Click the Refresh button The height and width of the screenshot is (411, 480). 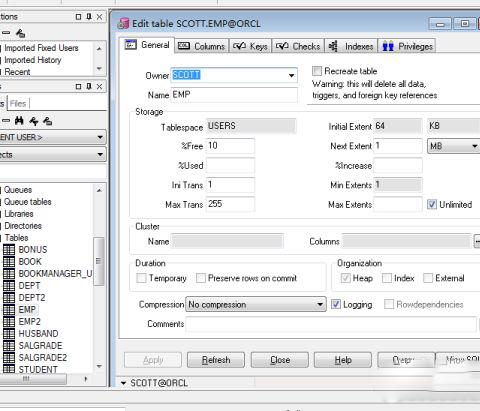(216, 360)
